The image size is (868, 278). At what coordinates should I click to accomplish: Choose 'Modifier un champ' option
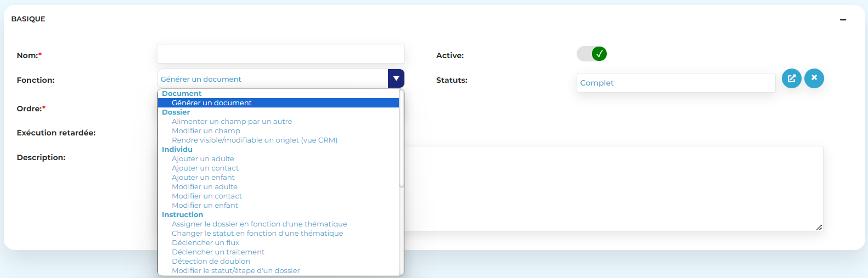[206, 131]
